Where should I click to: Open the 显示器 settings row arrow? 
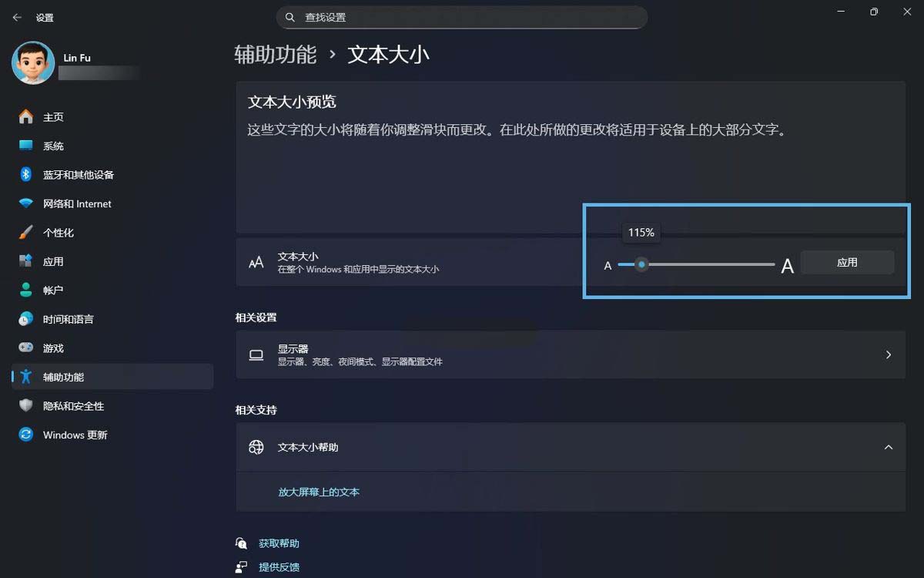(x=889, y=355)
